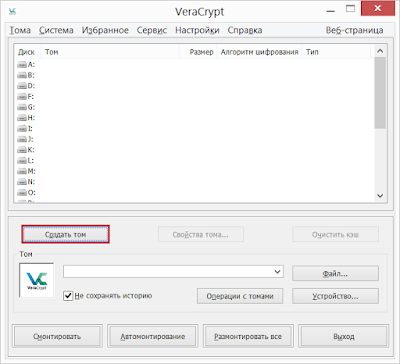Open the Веб-страница menu link

355,30
